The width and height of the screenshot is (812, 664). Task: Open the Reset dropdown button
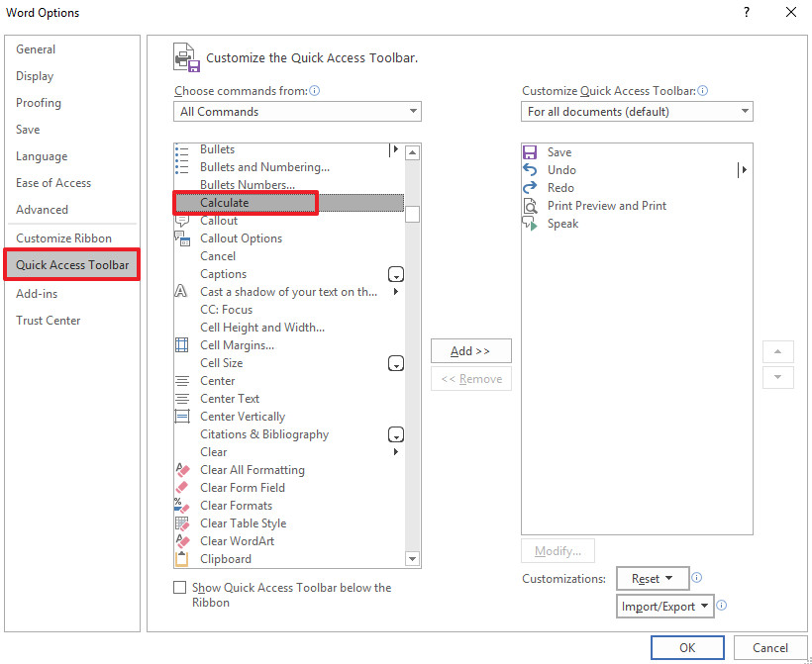point(653,579)
